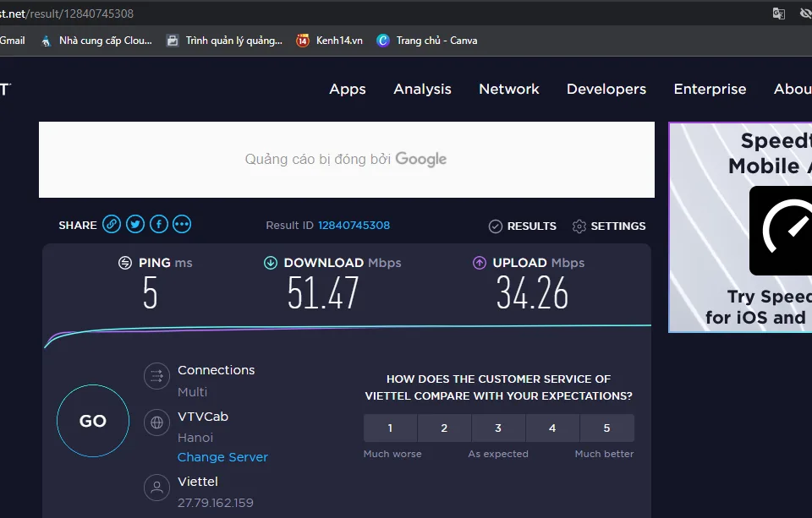
Task: Click the IP address 27.79.162.159
Action: [216, 503]
